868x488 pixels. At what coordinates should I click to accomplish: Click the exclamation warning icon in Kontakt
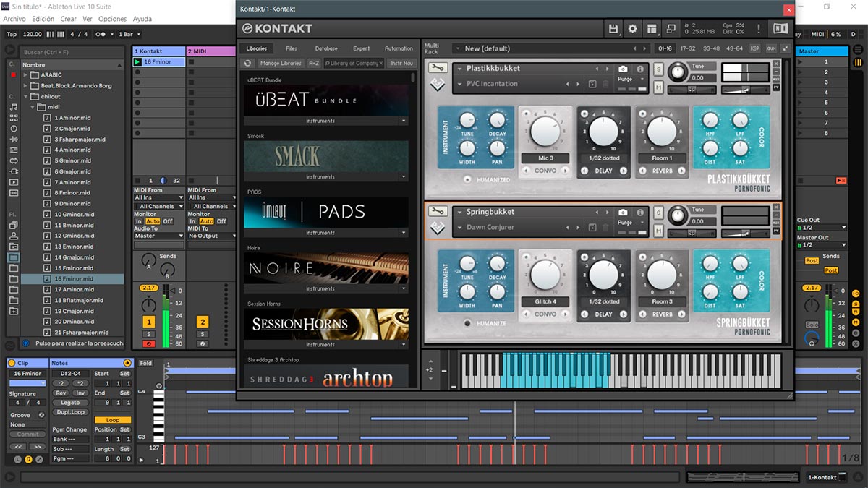(759, 28)
